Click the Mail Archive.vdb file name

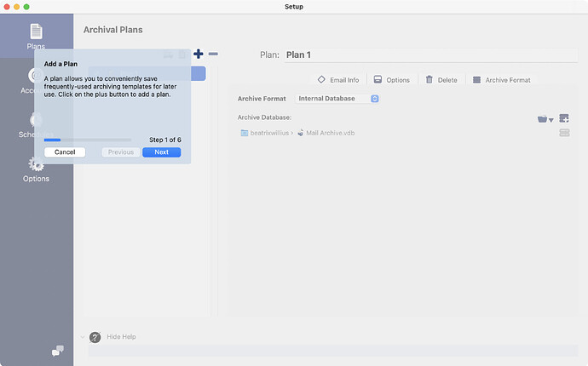331,133
